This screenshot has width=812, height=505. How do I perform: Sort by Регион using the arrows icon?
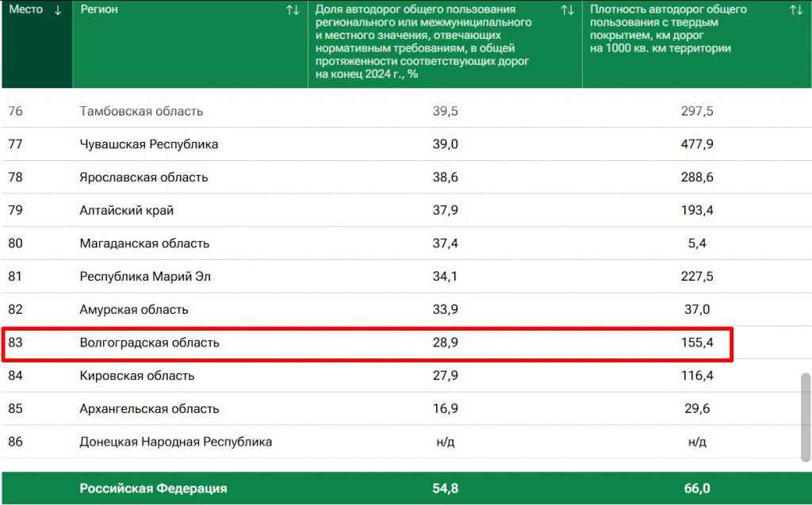pos(293,10)
